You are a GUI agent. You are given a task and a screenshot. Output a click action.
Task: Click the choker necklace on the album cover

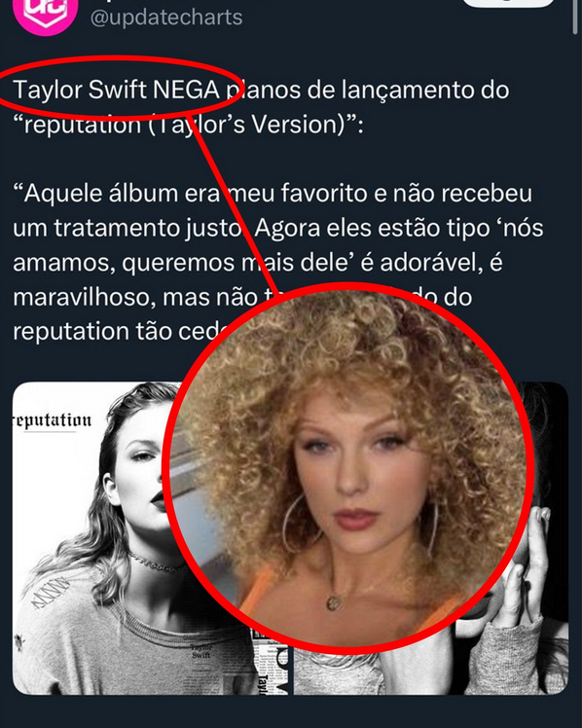point(157,562)
